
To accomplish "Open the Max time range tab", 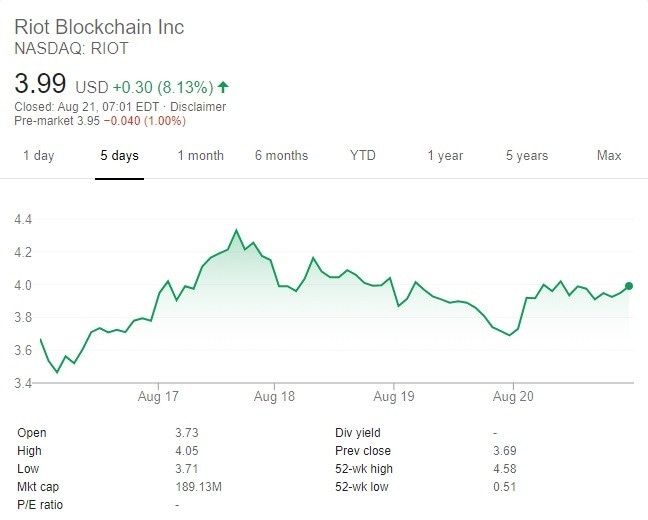I will click(x=608, y=156).
